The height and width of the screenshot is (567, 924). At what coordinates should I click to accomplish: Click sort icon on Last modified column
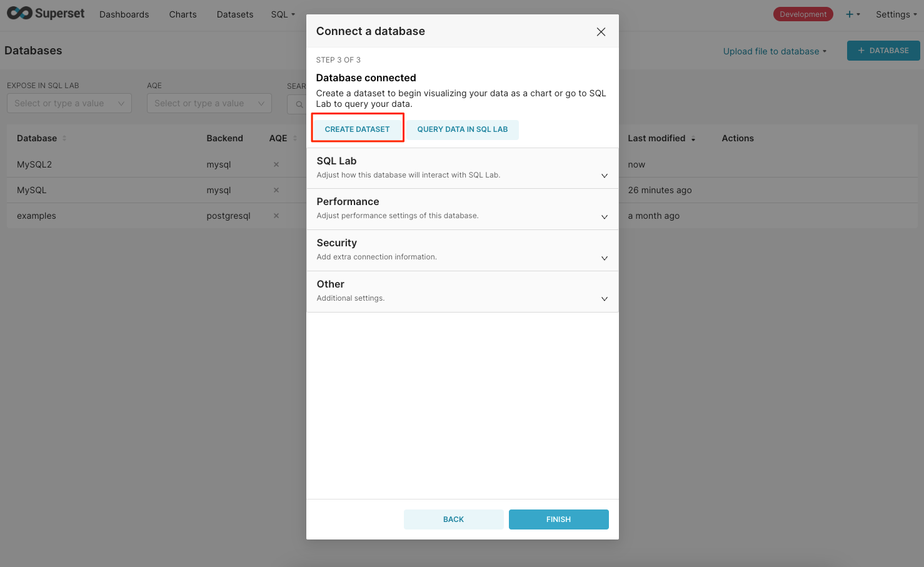pyautogui.click(x=693, y=139)
